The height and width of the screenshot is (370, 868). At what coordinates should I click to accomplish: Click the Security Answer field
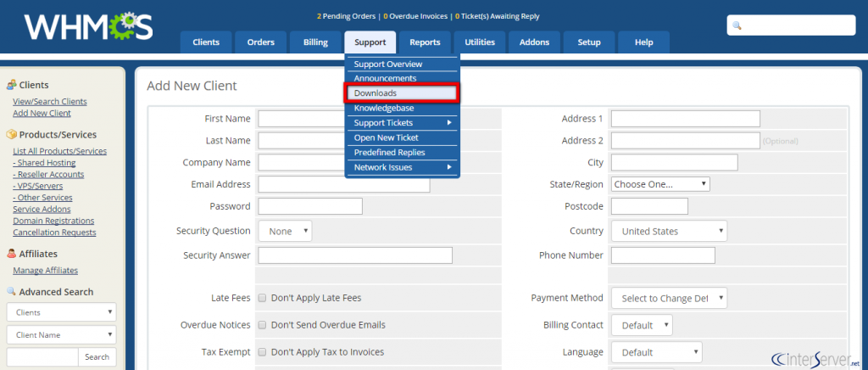355,255
